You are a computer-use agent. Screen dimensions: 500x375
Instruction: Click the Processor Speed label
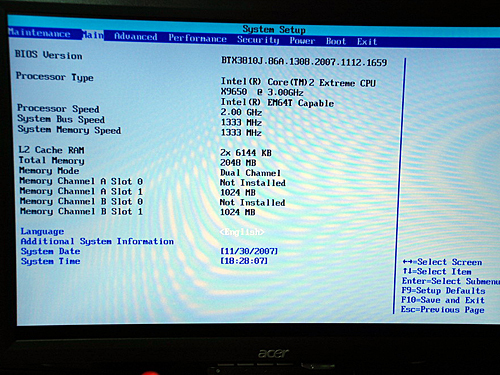58,108
